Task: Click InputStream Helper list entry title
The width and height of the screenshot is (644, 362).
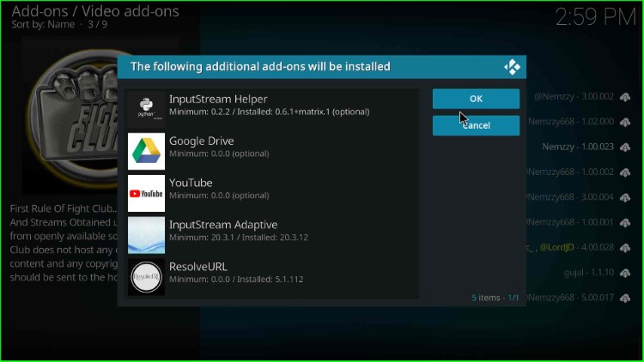Action: click(x=218, y=99)
